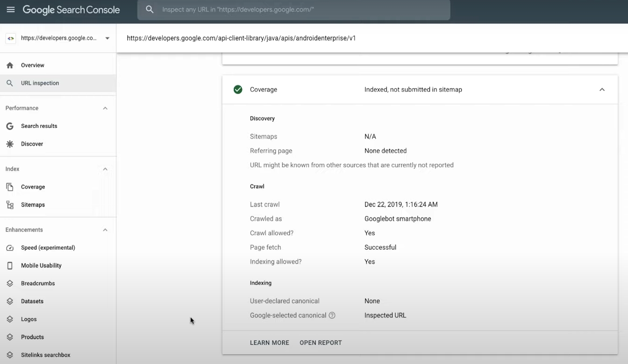Click the 'Successful' page fetch value
The image size is (628, 364).
[380, 247]
